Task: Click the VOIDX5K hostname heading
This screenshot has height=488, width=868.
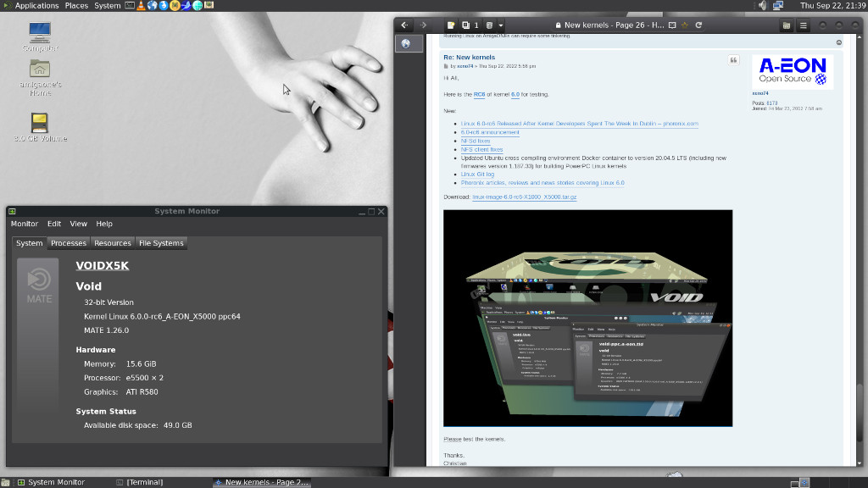Action: [x=103, y=265]
